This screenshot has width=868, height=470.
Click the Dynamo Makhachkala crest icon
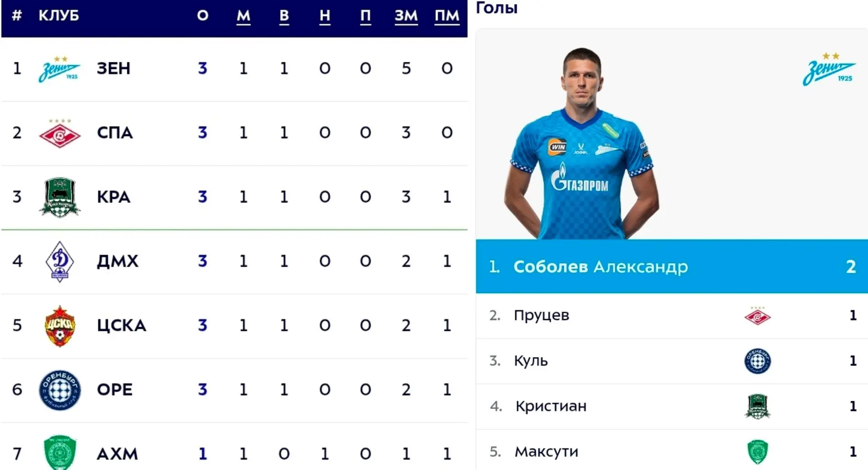point(60,262)
